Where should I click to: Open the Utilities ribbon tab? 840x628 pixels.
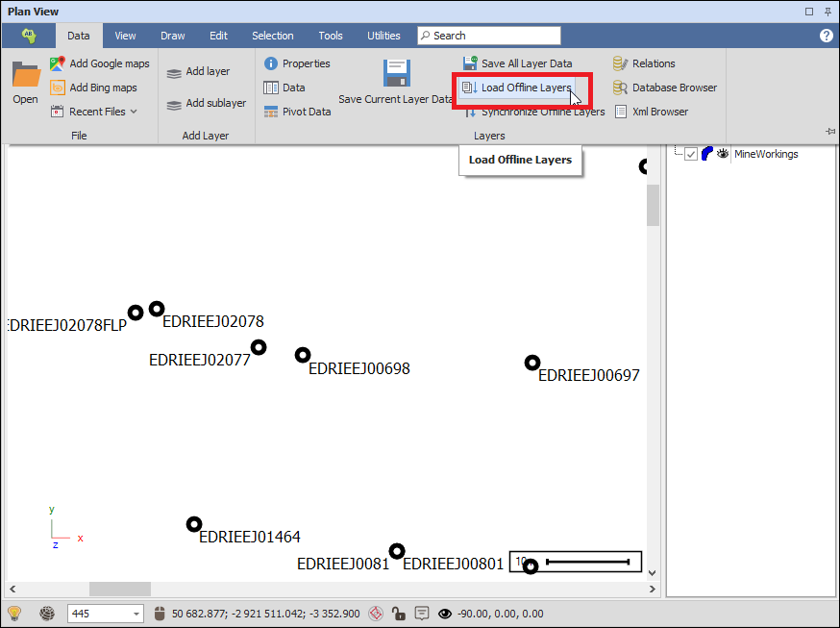tap(383, 36)
